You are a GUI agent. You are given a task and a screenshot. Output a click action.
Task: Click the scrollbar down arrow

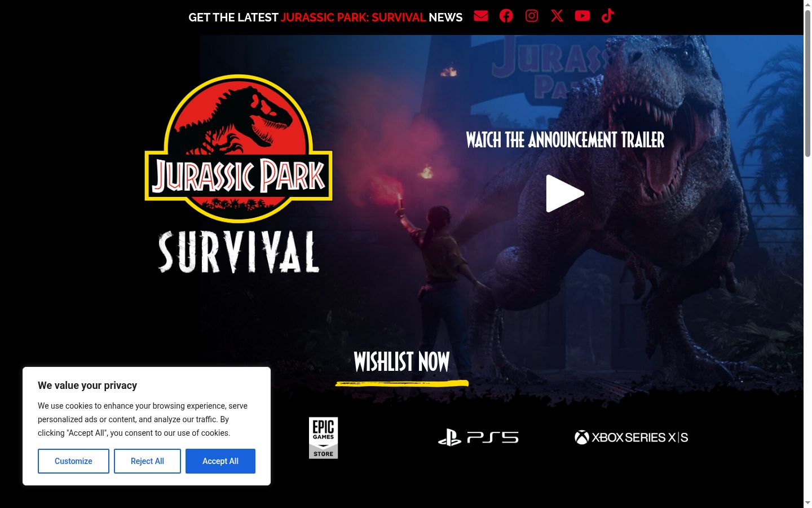pyautogui.click(x=807, y=502)
